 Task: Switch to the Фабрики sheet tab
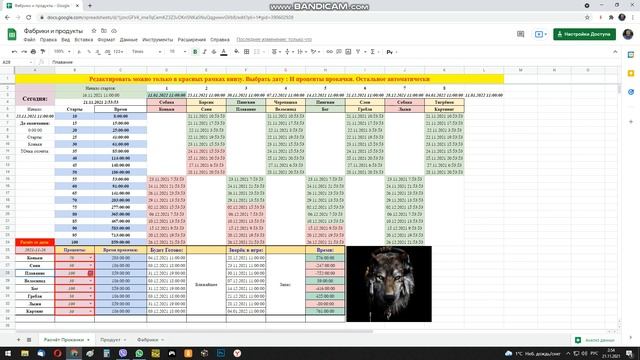[x=150, y=340]
